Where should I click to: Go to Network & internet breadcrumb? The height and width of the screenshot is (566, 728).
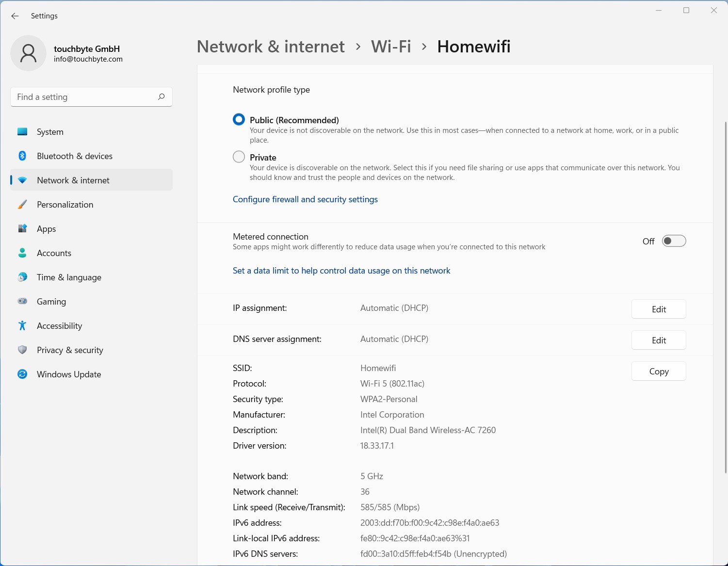coord(271,47)
